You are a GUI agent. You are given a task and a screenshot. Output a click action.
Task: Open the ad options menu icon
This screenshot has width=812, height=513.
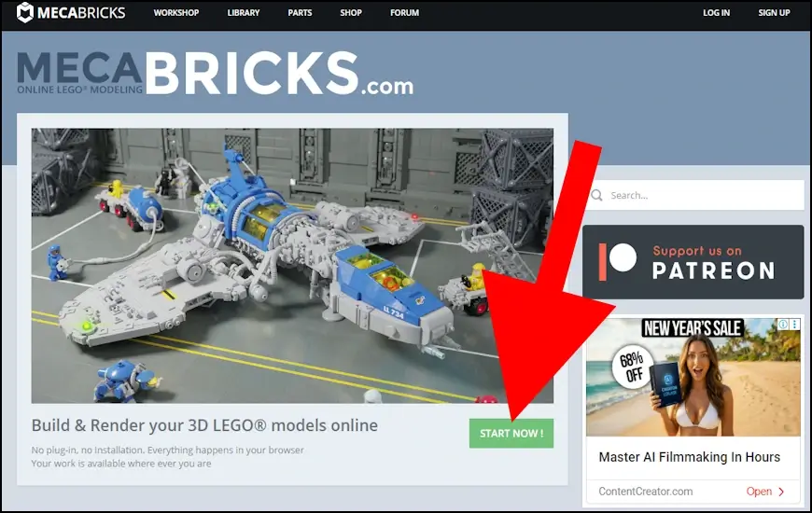coord(795,325)
